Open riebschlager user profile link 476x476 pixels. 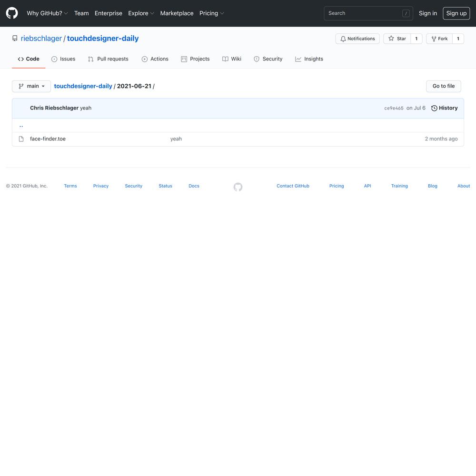click(x=41, y=38)
